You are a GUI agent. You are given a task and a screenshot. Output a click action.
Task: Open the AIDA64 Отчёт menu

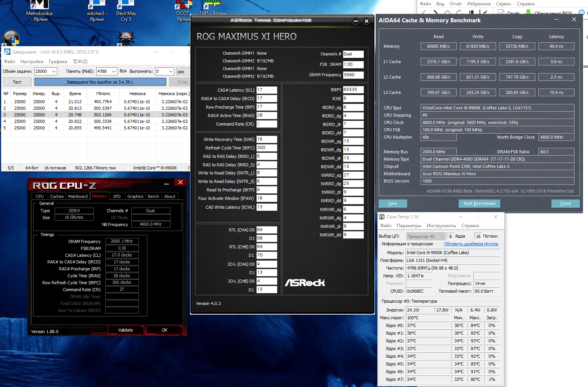[x=456, y=4]
